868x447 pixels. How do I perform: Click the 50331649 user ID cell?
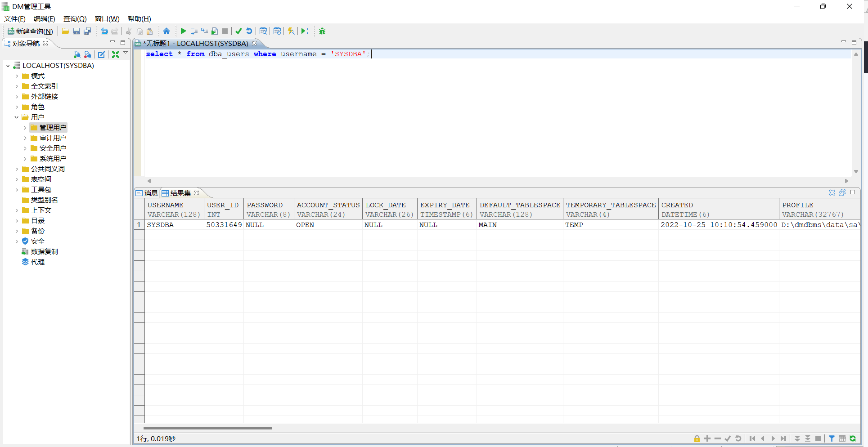pos(224,225)
